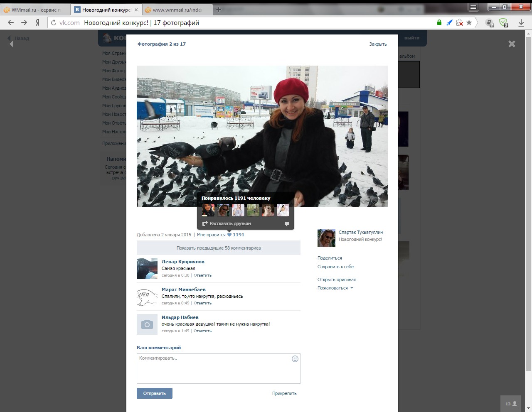
Task: Click the P extension icon in toolbar
Action: (x=490, y=23)
